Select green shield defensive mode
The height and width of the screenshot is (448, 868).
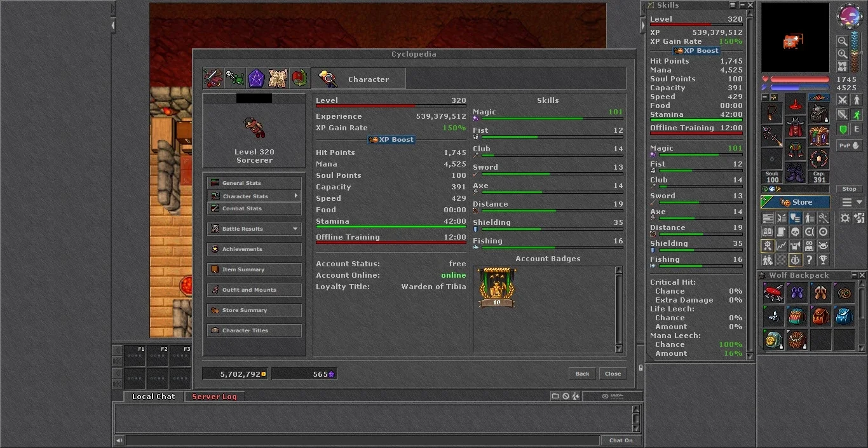tap(843, 130)
